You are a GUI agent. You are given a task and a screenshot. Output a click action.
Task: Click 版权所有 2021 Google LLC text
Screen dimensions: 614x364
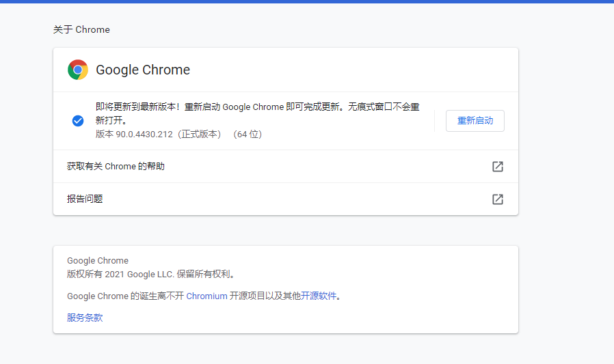(150, 274)
